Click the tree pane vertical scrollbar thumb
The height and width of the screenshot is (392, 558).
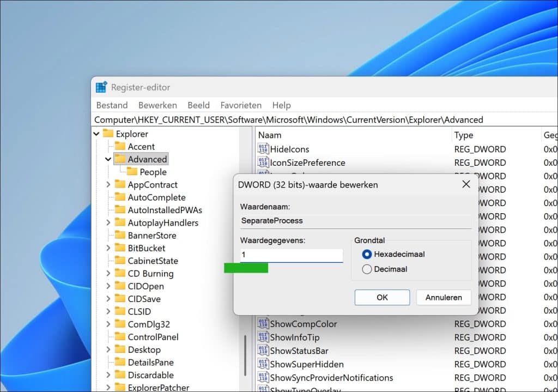(245, 355)
